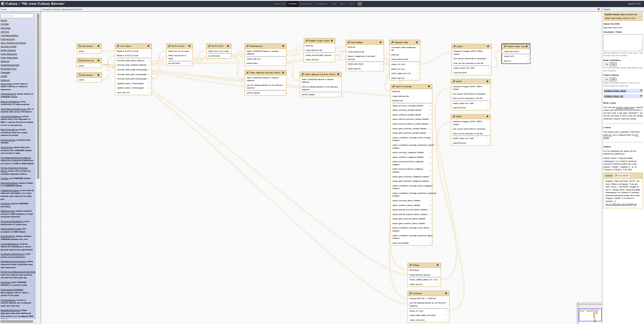Close the FreeBayes node with its X icon
Viewport: 644px width, 324px height.
point(446,293)
